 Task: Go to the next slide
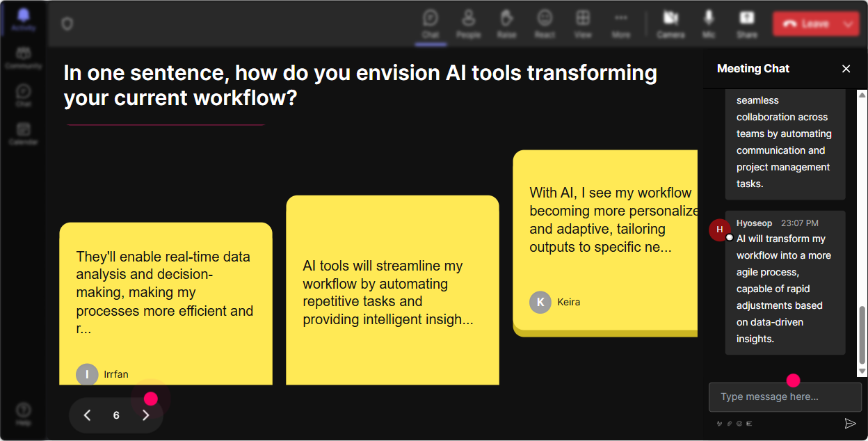click(145, 415)
